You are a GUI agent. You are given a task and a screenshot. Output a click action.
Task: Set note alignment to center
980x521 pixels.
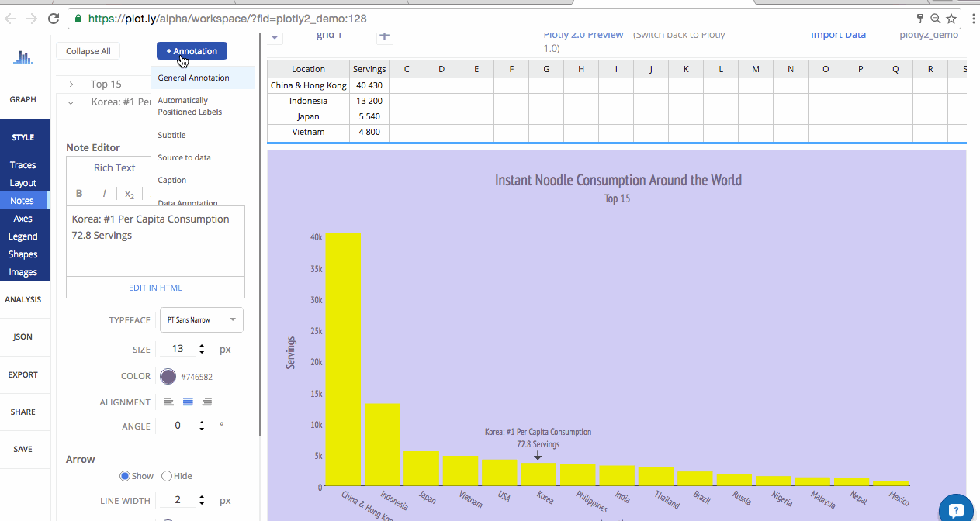[x=188, y=402]
